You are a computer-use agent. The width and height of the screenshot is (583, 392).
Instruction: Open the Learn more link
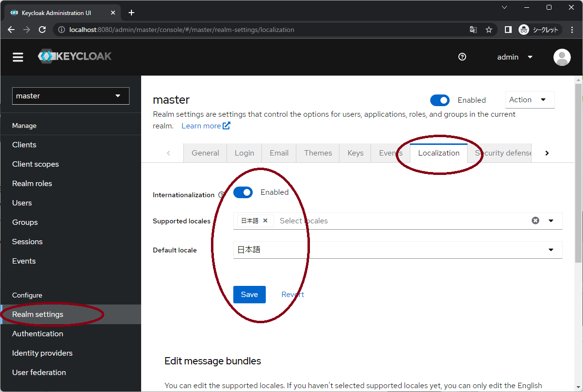[x=202, y=125]
